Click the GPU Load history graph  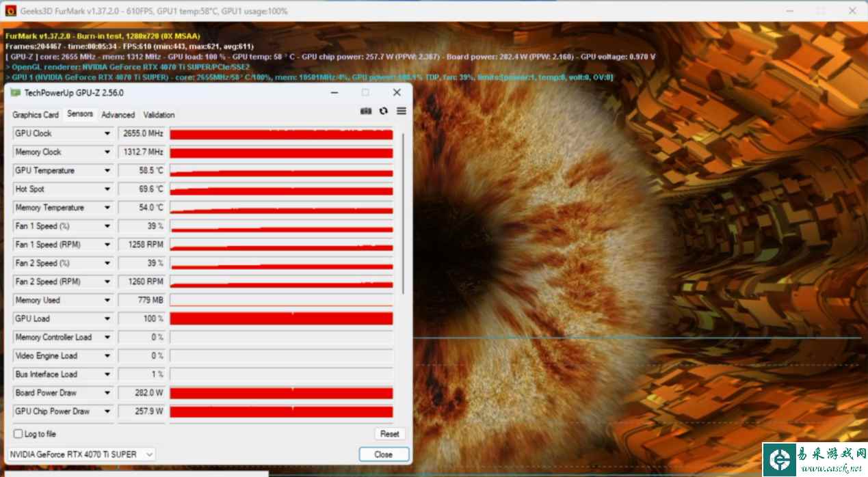point(281,318)
